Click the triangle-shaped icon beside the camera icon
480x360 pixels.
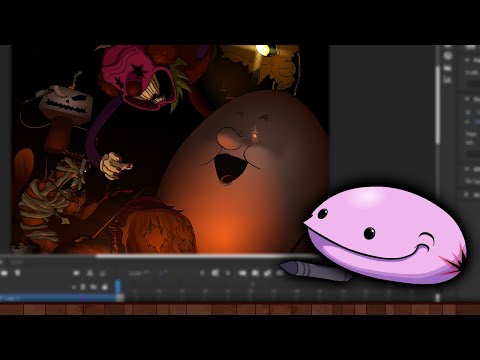coord(90,273)
